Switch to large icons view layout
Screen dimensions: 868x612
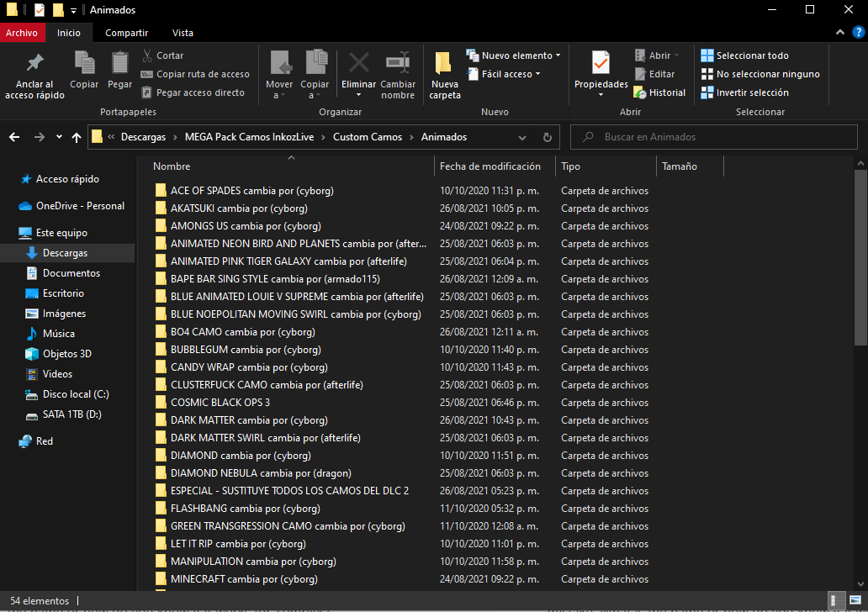856,600
